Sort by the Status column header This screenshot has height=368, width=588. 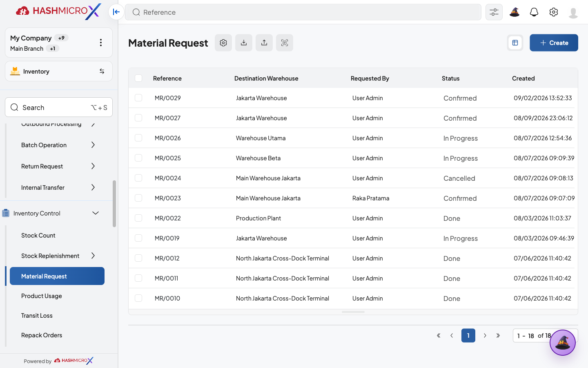click(x=451, y=78)
